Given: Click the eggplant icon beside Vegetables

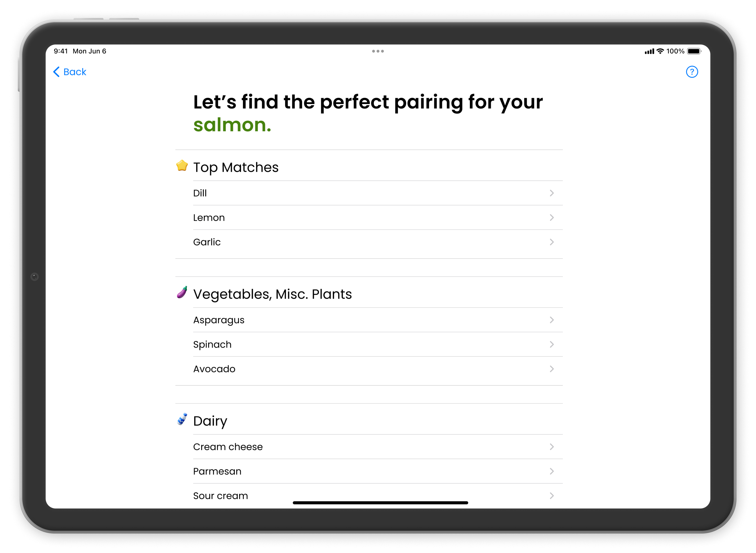Looking at the screenshot, I should coord(182,293).
